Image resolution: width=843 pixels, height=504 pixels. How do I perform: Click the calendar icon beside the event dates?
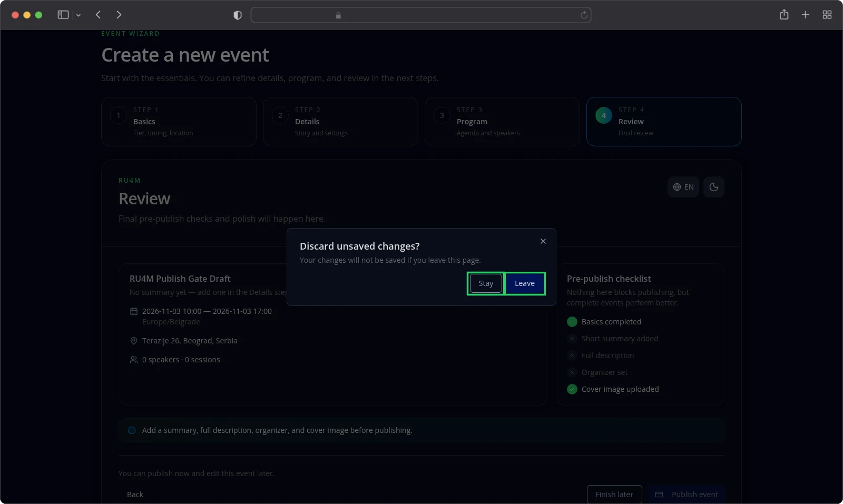click(x=134, y=311)
